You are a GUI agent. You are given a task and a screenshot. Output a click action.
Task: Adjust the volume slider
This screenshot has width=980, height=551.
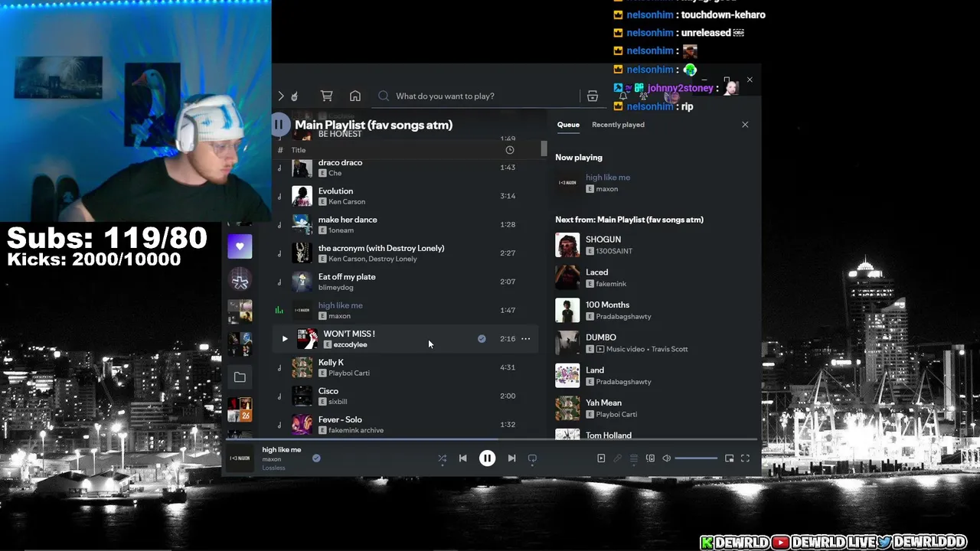(696, 458)
